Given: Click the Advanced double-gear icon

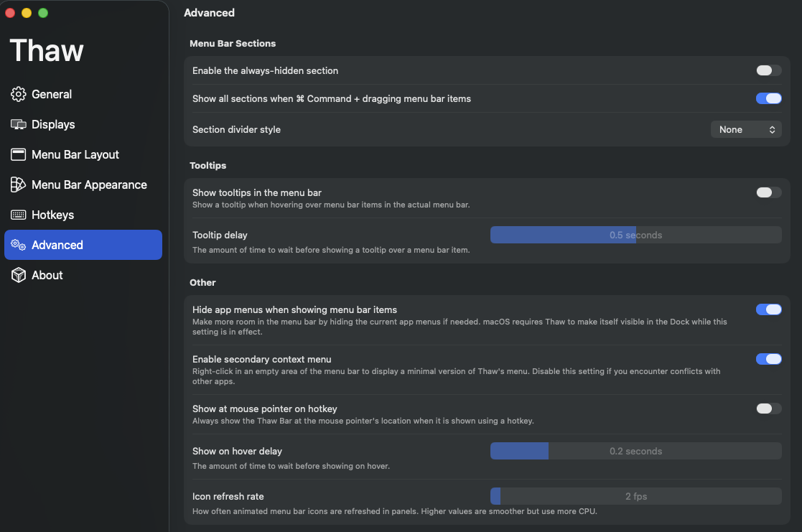Looking at the screenshot, I should pyautogui.click(x=19, y=245).
